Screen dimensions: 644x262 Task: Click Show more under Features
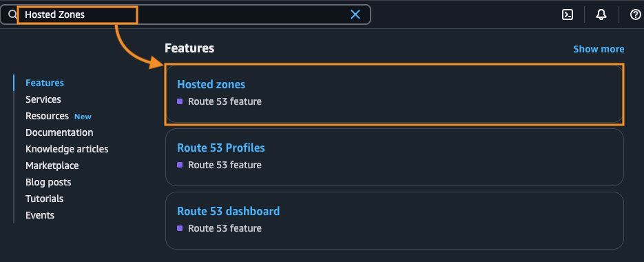599,50
